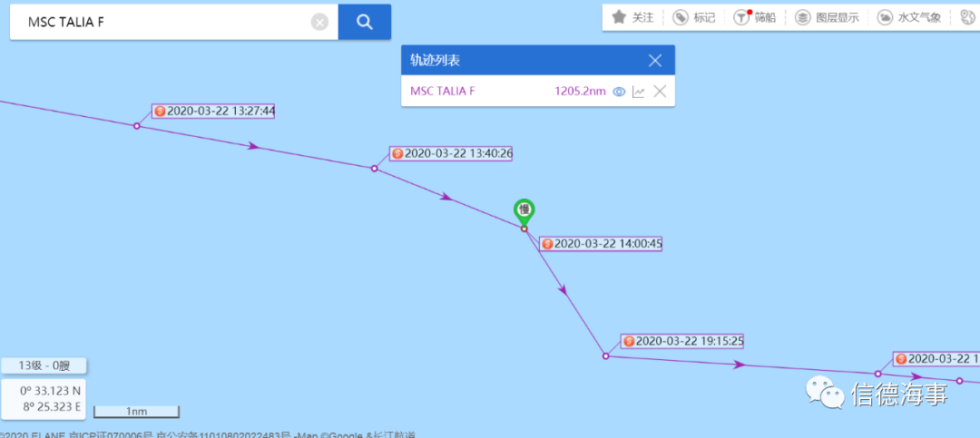
Task: Open the track chart icon for MSC TALIA F
Action: pyautogui.click(x=638, y=92)
